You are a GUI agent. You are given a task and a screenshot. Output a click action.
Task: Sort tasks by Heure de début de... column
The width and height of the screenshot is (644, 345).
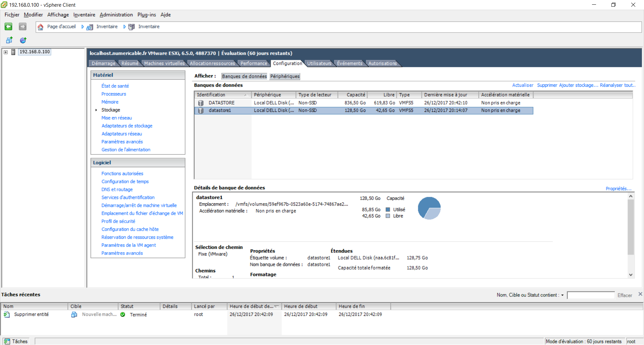click(x=254, y=306)
